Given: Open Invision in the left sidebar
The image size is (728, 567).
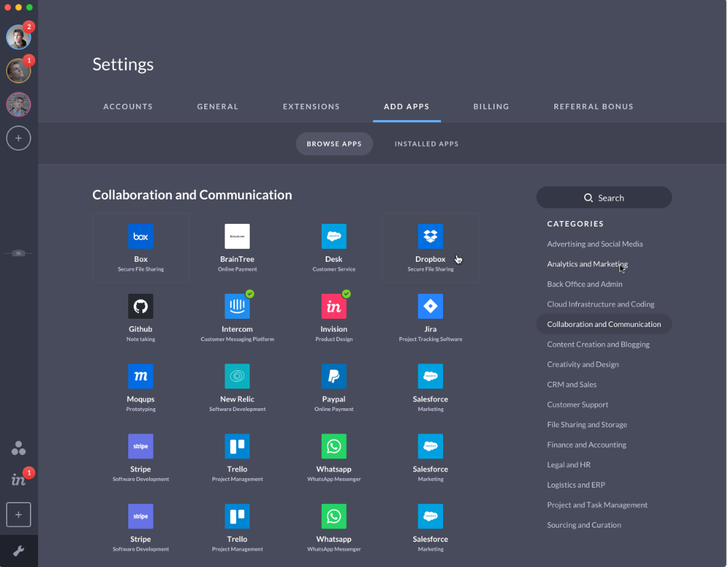Looking at the screenshot, I should [x=18, y=480].
